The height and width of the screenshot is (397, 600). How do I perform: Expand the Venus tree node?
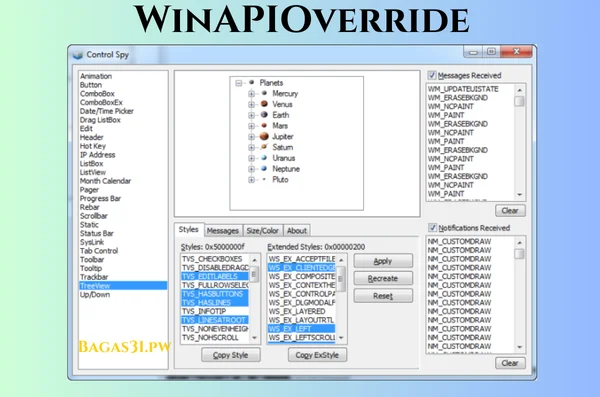pyautogui.click(x=251, y=104)
